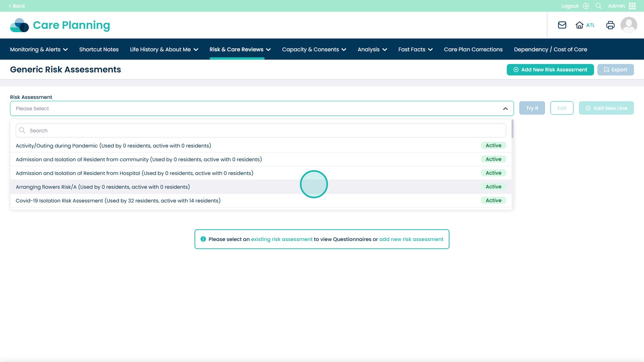Click the printer icon
644x362 pixels.
[x=610, y=25]
